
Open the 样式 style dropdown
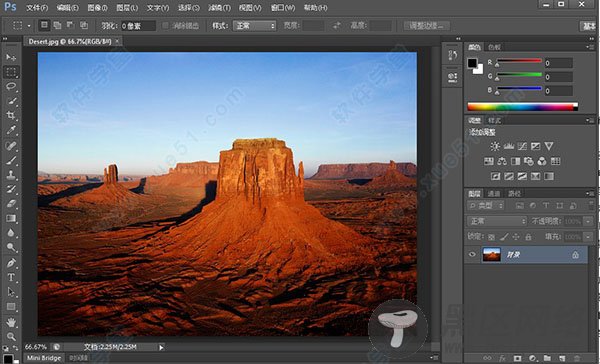[x=254, y=26]
